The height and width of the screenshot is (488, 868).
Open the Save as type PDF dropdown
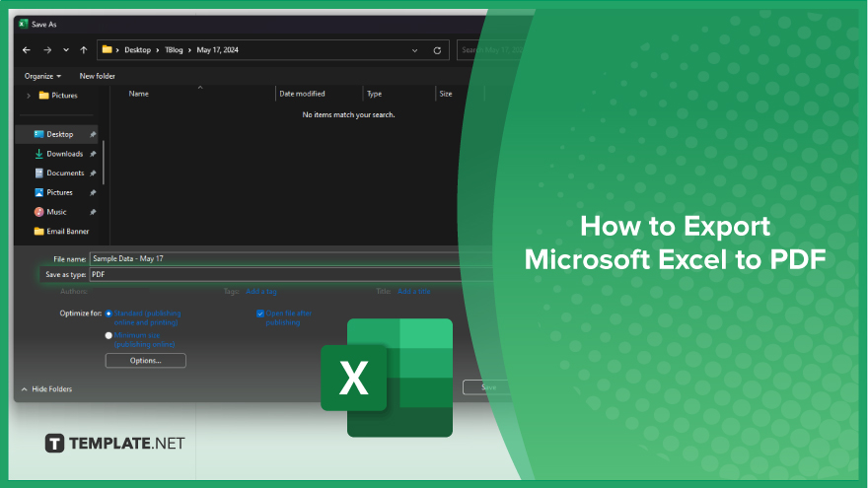[x=291, y=274]
